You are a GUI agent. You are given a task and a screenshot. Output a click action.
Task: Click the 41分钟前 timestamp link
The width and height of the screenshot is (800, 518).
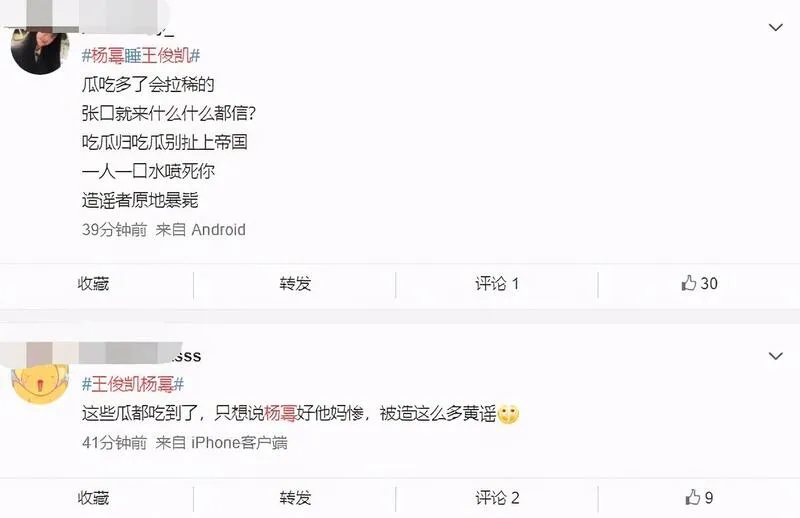point(114,442)
